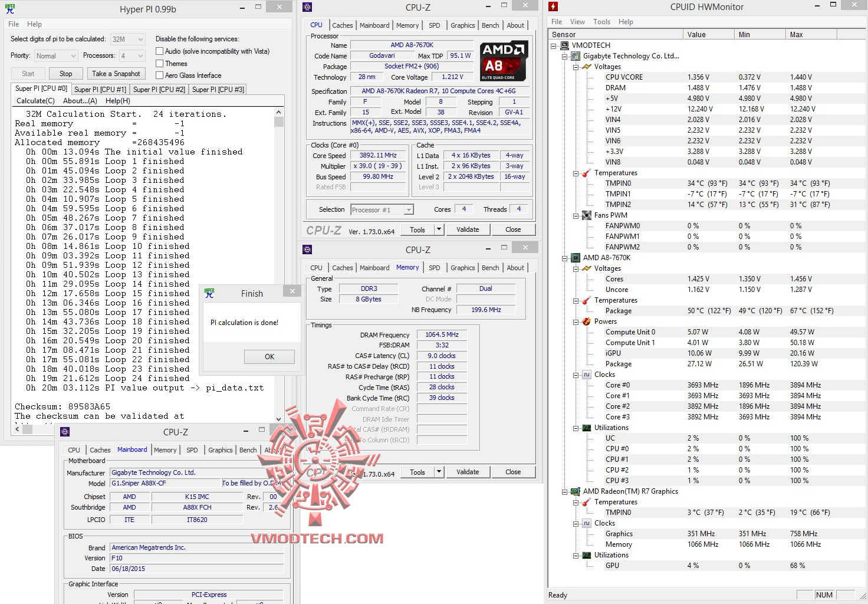Screen dimensions: 868x604
Task: Collapse AMD Radeon R7 Graphics tree node
Action: [x=564, y=491]
